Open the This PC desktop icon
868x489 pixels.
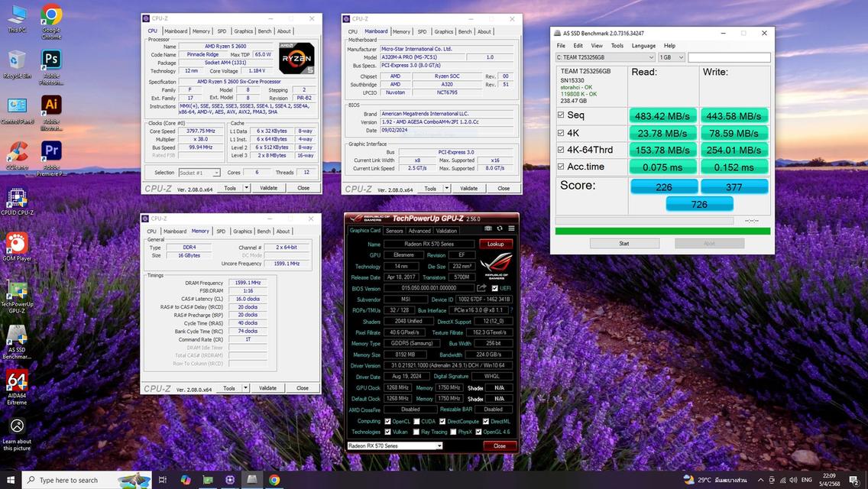click(17, 19)
